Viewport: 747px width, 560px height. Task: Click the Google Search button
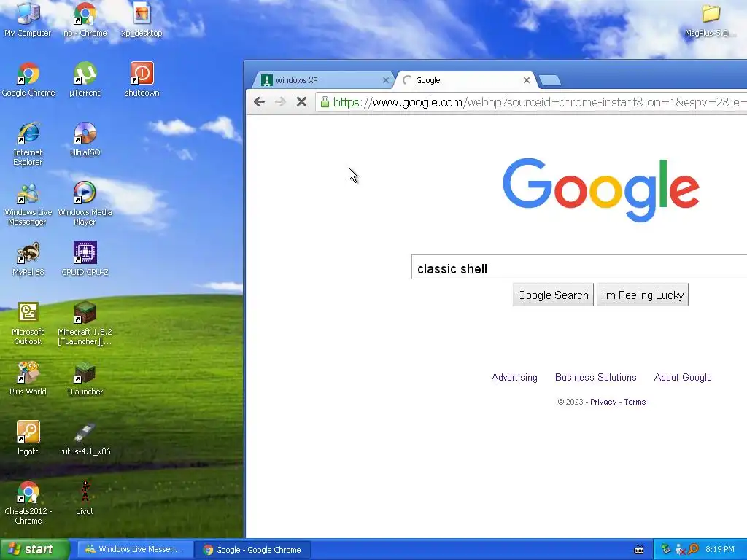[x=553, y=295]
